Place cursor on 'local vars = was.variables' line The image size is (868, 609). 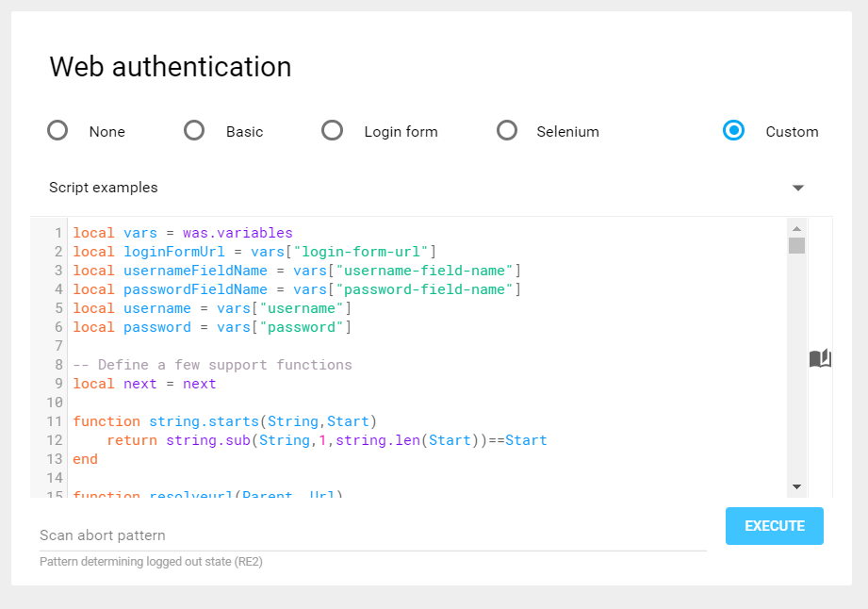click(183, 233)
